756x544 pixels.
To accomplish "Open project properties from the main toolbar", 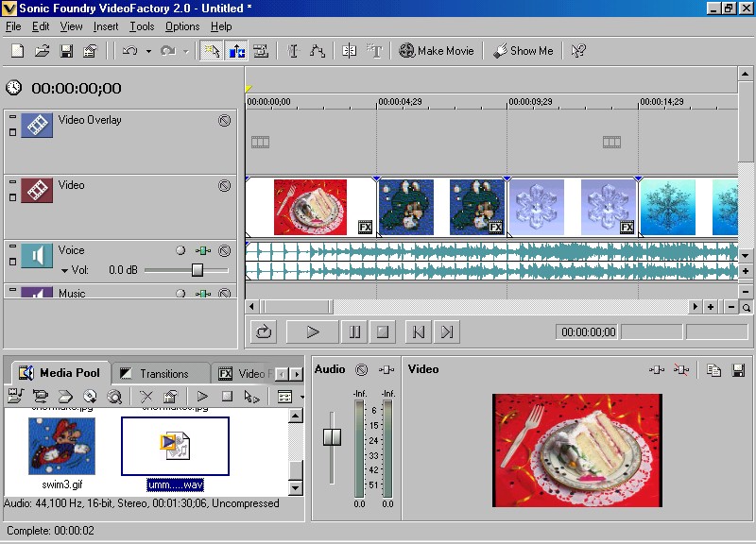I will (90, 51).
